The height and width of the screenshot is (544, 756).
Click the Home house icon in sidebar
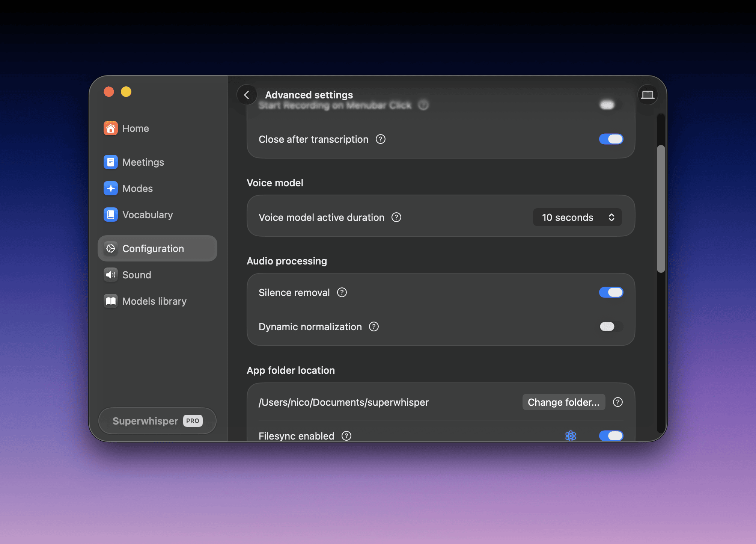point(111,128)
